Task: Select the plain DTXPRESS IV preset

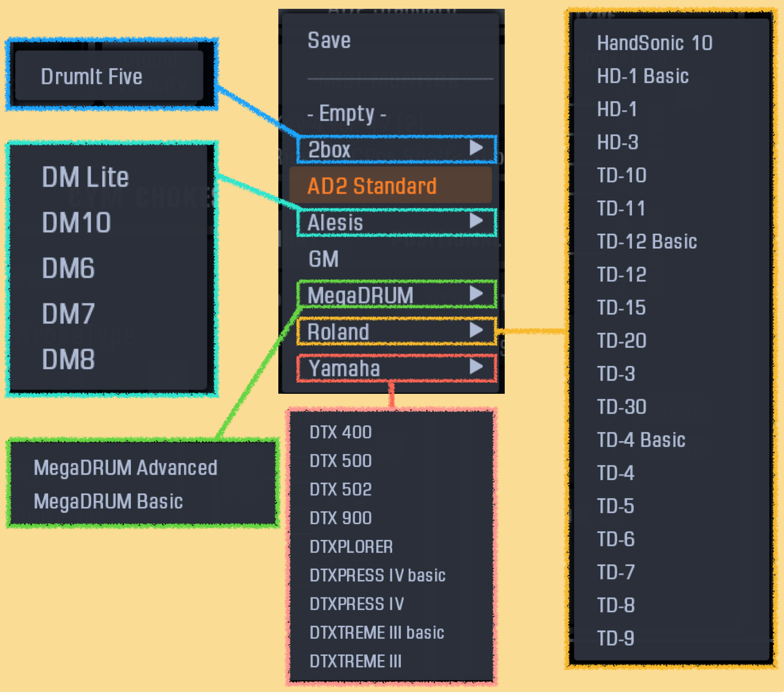Action: [357, 604]
